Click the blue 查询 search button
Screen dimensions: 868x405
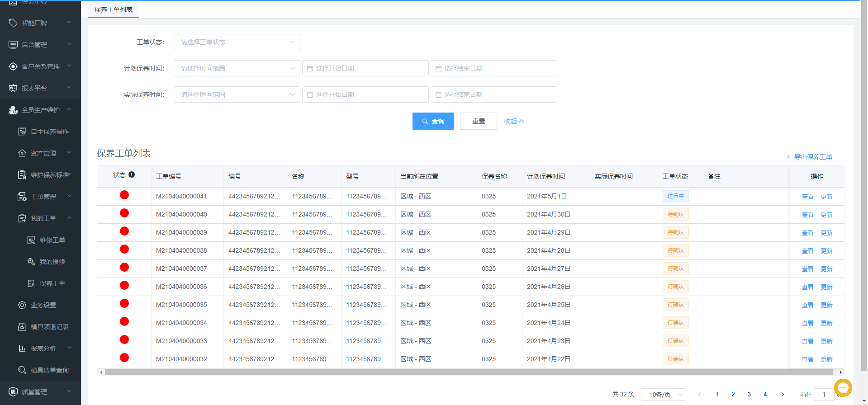(x=433, y=121)
